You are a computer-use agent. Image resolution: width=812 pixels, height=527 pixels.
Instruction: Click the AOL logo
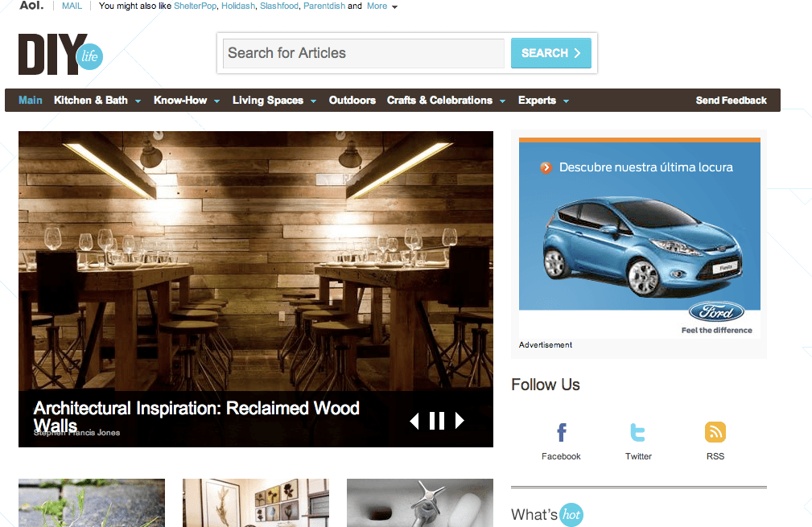(31, 6)
